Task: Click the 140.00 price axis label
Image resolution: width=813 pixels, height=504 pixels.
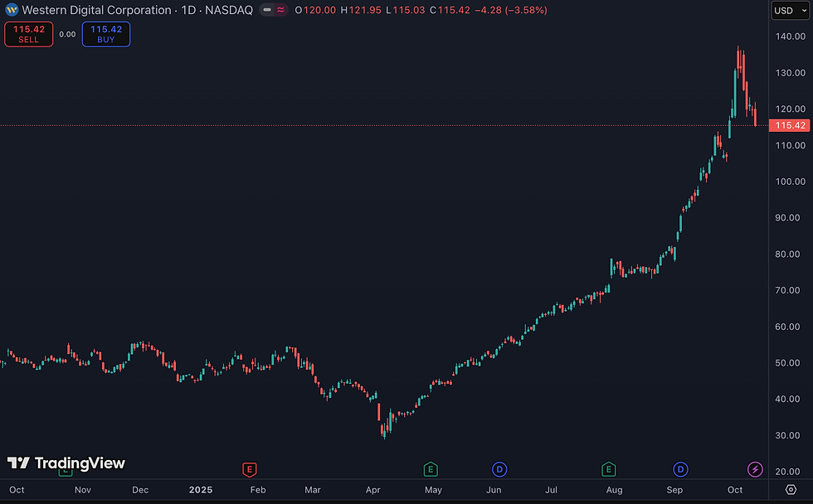Action: [790, 36]
